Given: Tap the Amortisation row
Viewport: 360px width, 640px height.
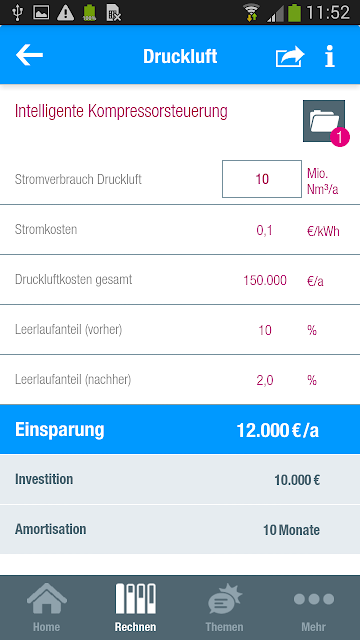Looking at the screenshot, I should (180, 529).
